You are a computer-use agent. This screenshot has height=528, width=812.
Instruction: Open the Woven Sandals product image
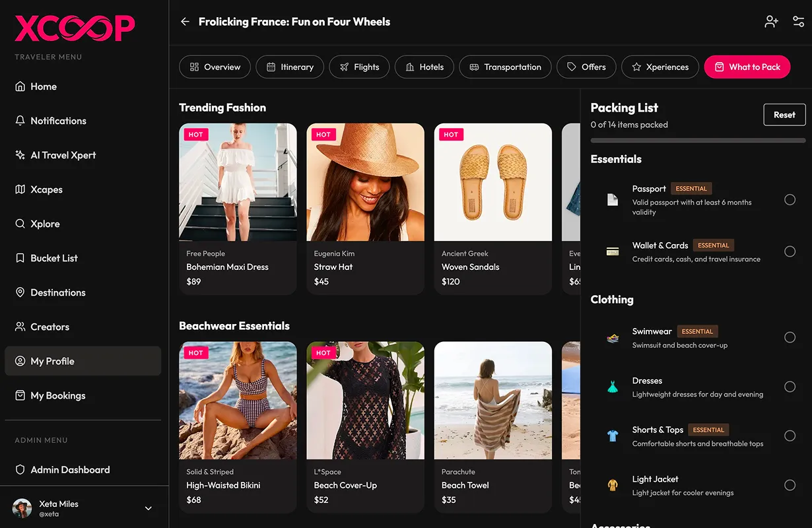[493, 182]
